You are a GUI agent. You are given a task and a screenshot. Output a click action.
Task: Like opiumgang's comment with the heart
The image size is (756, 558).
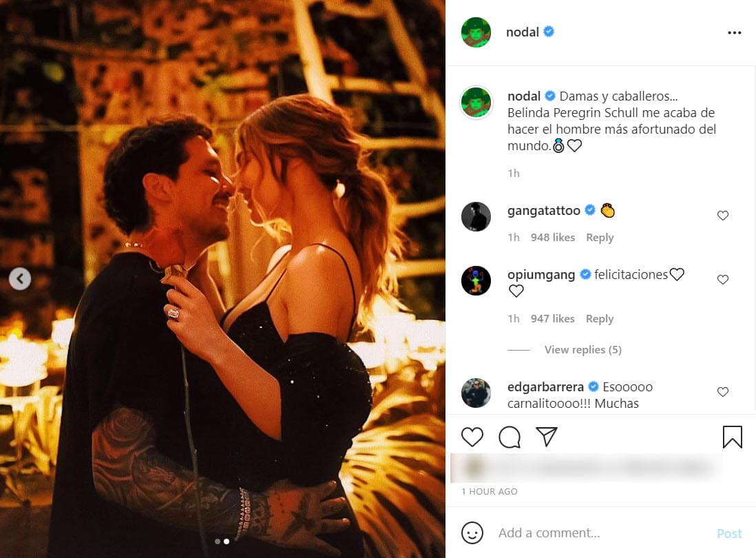pos(723,280)
